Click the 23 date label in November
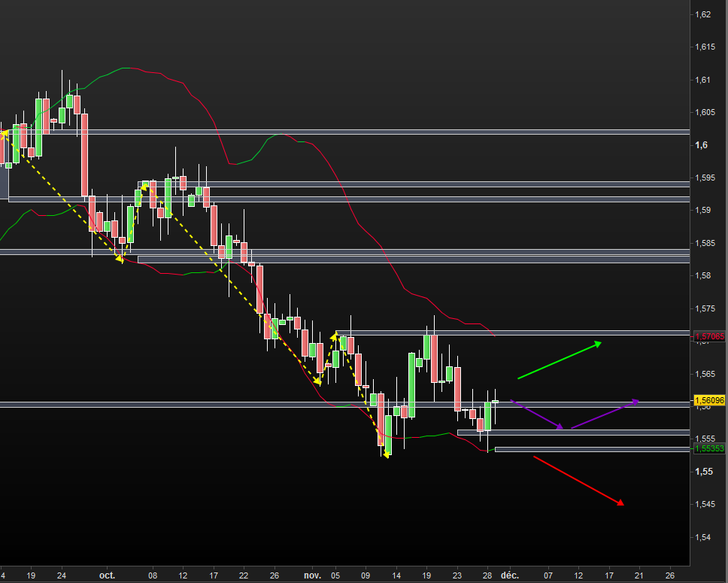The image size is (728, 583). click(x=457, y=575)
